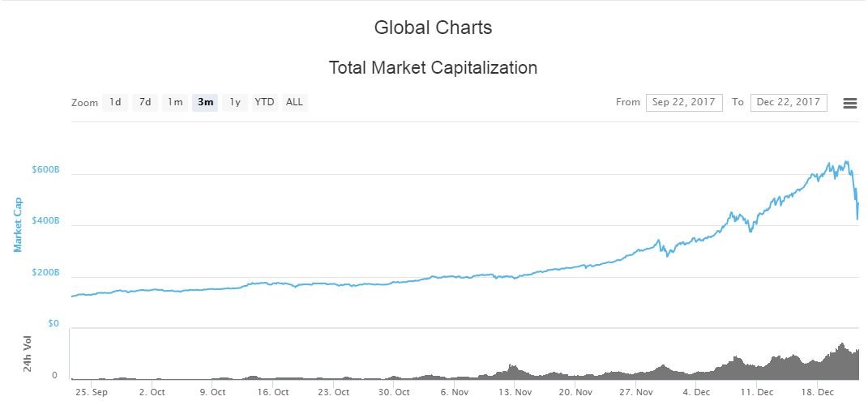The height and width of the screenshot is (405, 868).
Task: Click the Total Market Capitalization chart title
Action: (433, 68)
